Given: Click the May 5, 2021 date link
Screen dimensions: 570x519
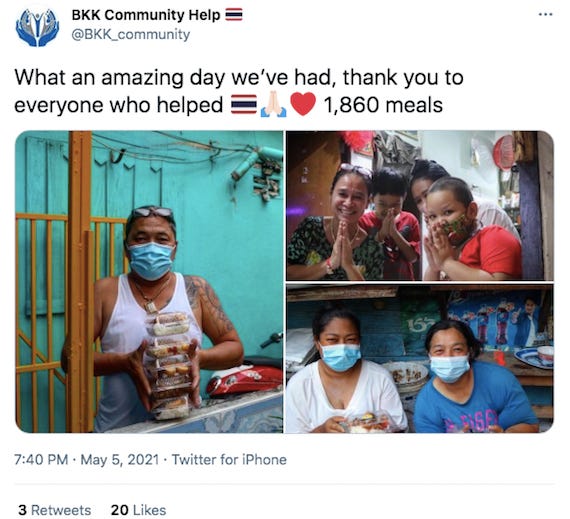Looking at the screenshot, I should [x=120, y=460].
